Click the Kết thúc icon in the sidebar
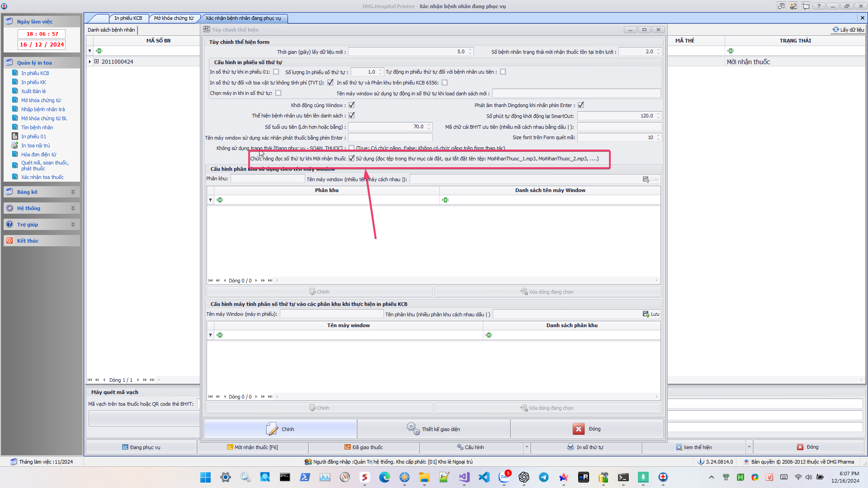 [9, 240]
